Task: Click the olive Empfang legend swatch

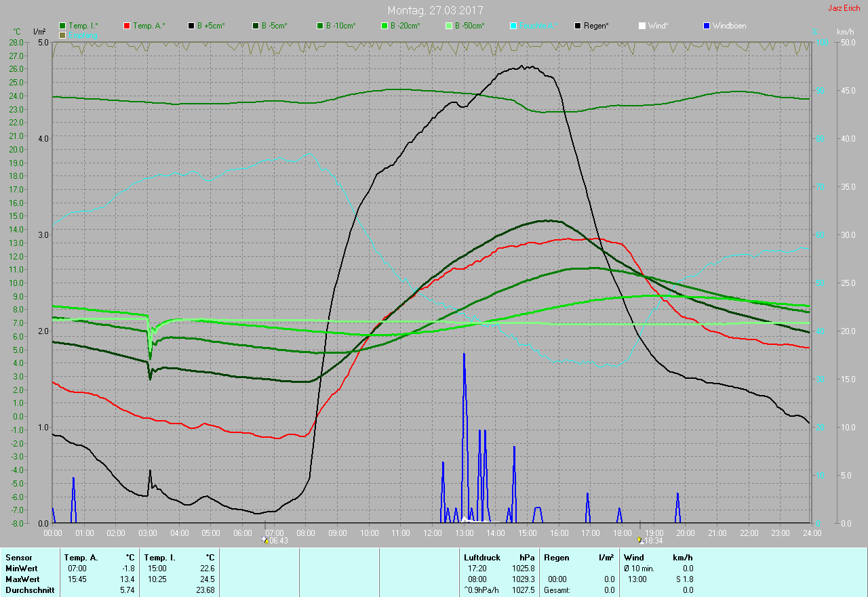Action: [x=63, y=35]
